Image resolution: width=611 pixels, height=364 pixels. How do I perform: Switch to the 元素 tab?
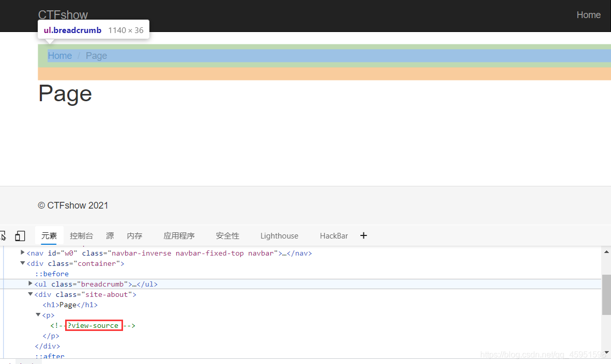point(49,236)
